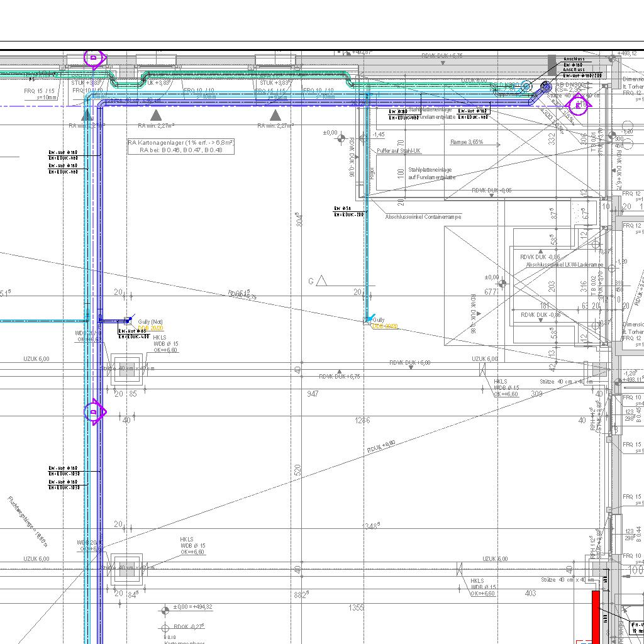The image size is (644, 644).
Task: Select the triangle symbol next to G
Action: [322, 280]
